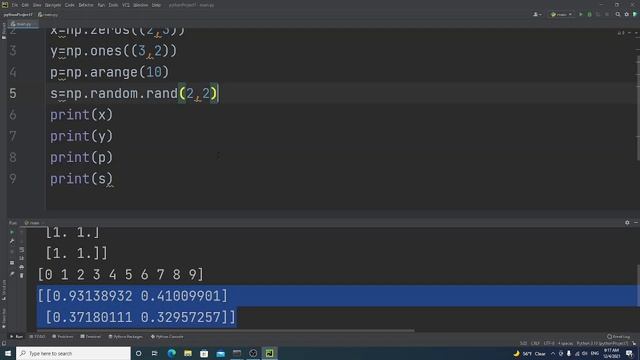
Task: Open the TODO tool window tab
Action: coord(37,337)
